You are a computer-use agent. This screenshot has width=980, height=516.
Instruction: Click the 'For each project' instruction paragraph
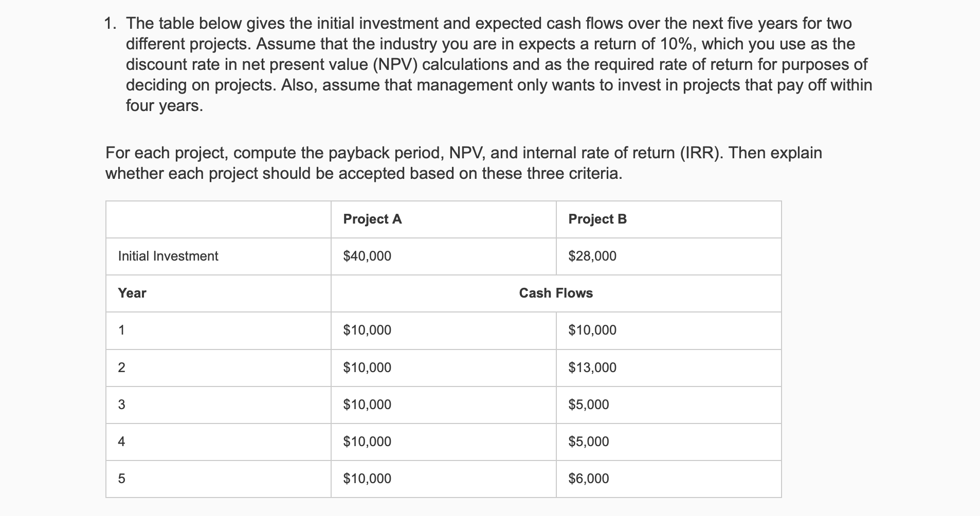click(x=464, y=163)
